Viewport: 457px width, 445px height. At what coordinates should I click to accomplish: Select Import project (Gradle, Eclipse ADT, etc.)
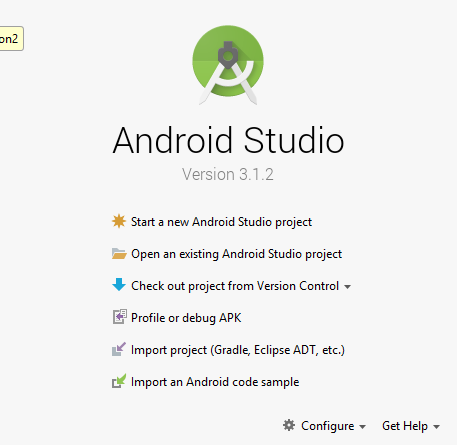238,350
